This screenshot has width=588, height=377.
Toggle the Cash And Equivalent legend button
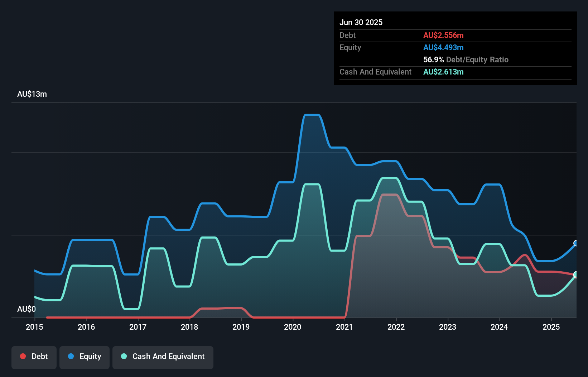pyautogui.click(x=163, y=357)
